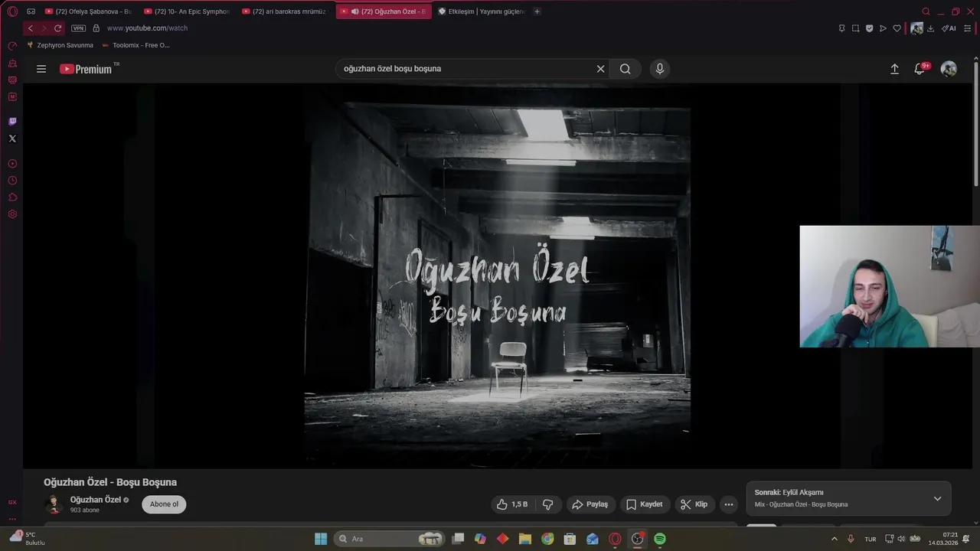
Task: Expand the Sonraki mix playlist panel
Action: (937, 498)
